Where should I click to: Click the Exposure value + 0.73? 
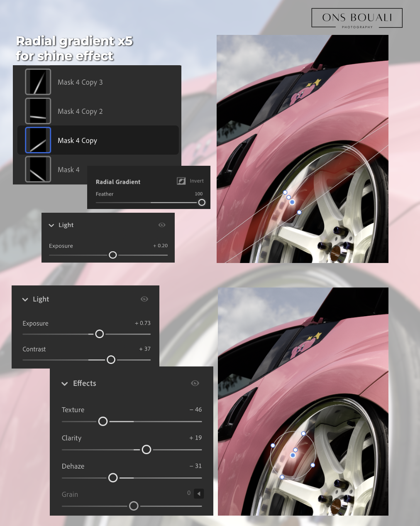(x=143, y=323)
